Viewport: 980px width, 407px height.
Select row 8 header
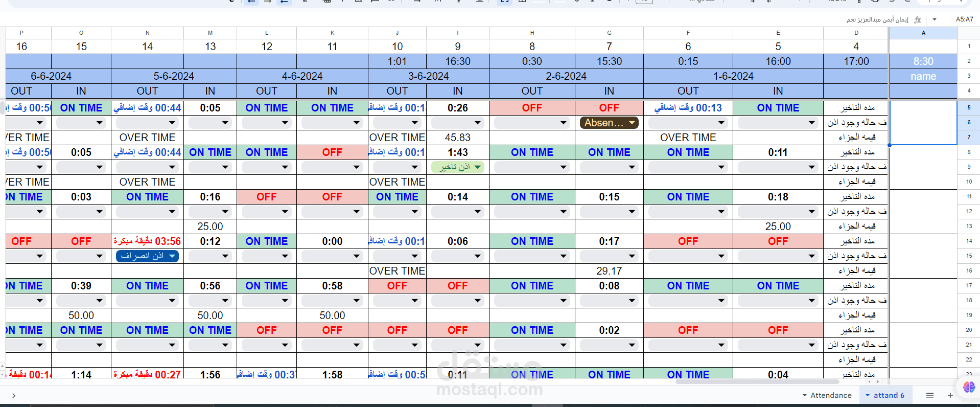coord(969,152)
